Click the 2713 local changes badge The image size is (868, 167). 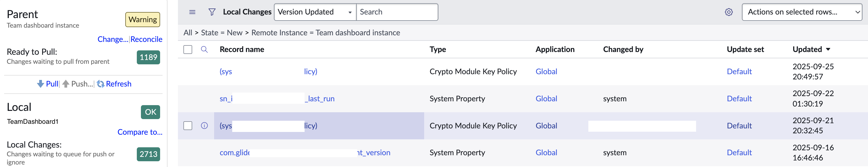tap(148, 154)
